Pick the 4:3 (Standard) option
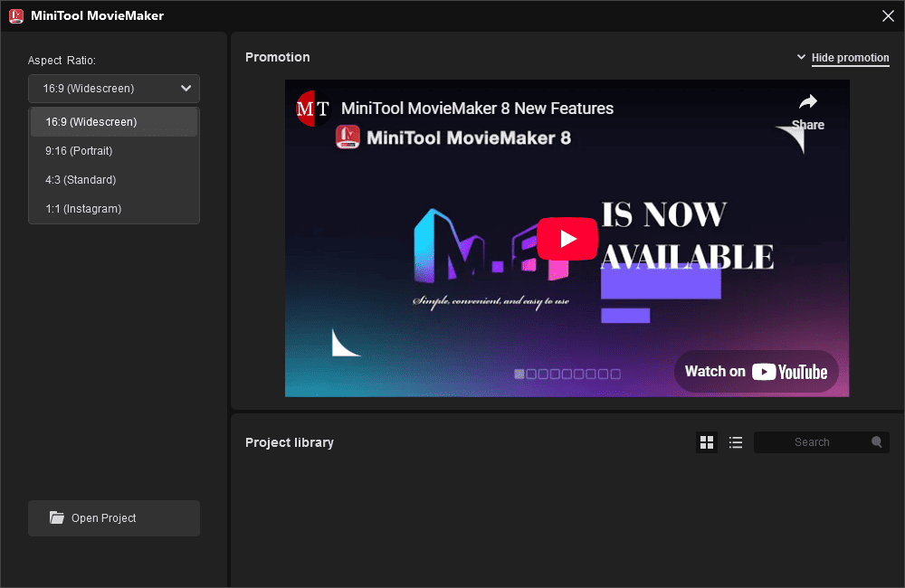The height and width of the screenshot is (588, 905). click(114, 179)
